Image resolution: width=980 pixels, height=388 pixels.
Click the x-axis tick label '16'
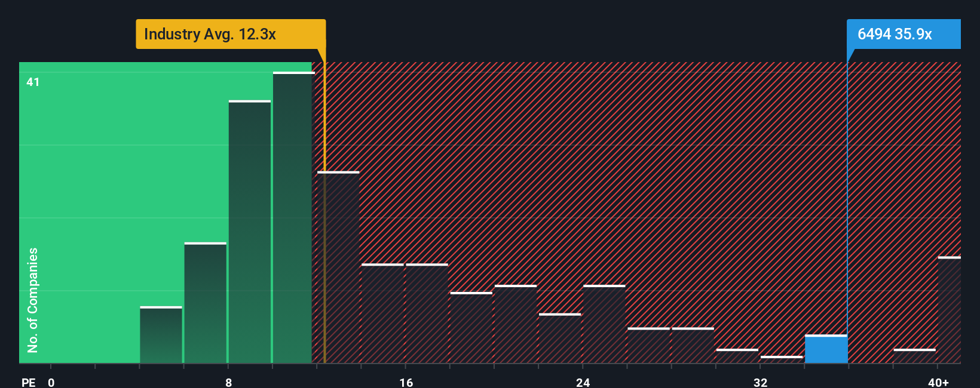coord(406,383)
